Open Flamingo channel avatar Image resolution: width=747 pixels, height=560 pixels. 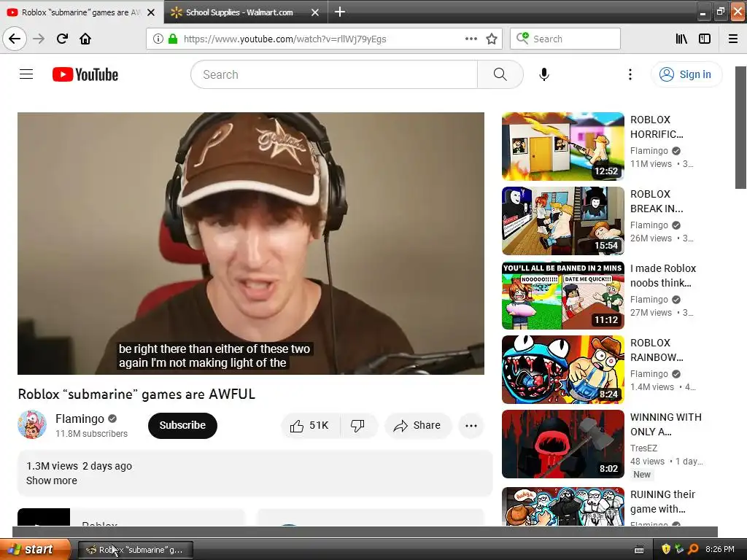click(x=32, y=424)
